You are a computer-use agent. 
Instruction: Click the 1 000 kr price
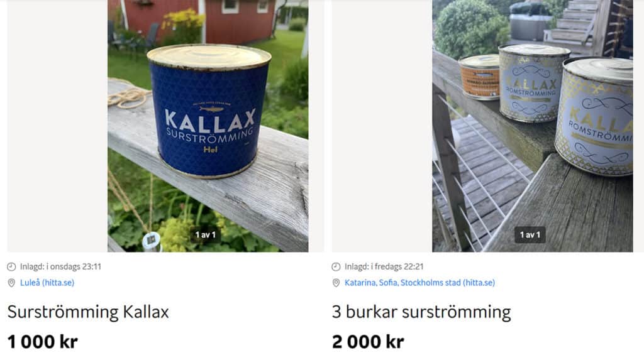click(x=43, y=342)
